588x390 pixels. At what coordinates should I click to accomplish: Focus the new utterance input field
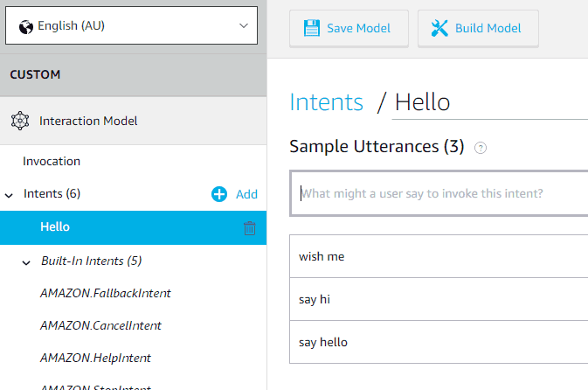[x=439, y=193]
